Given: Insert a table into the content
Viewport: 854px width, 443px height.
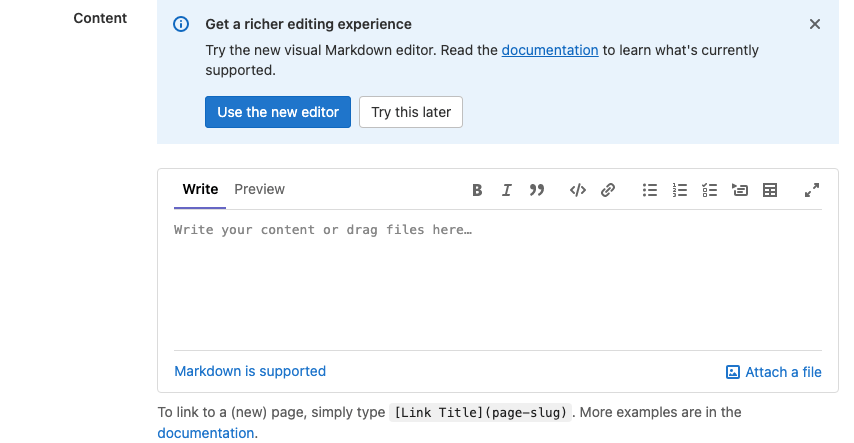Looking at the screenshot, I should point(770,190).
